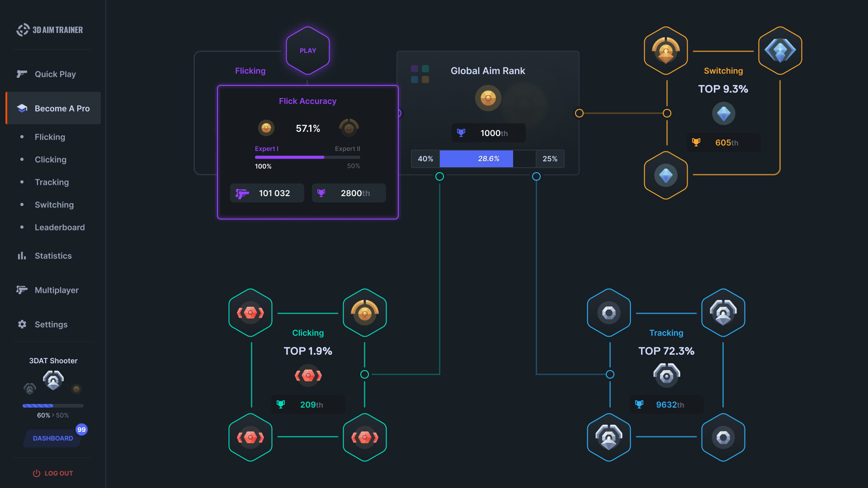Click the Multiplayer gun icon in sidebar

coord(22,290)
